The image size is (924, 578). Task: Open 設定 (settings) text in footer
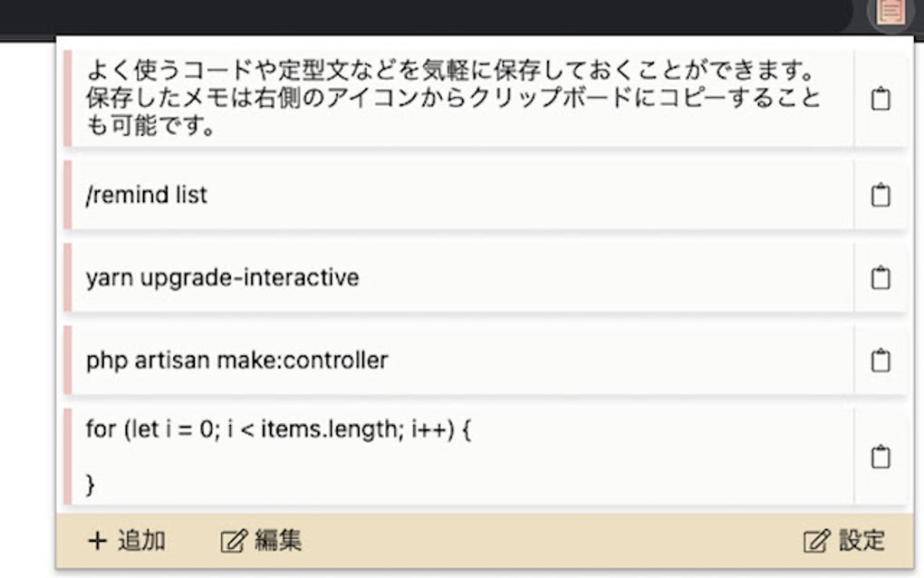(x=861, y=542)
